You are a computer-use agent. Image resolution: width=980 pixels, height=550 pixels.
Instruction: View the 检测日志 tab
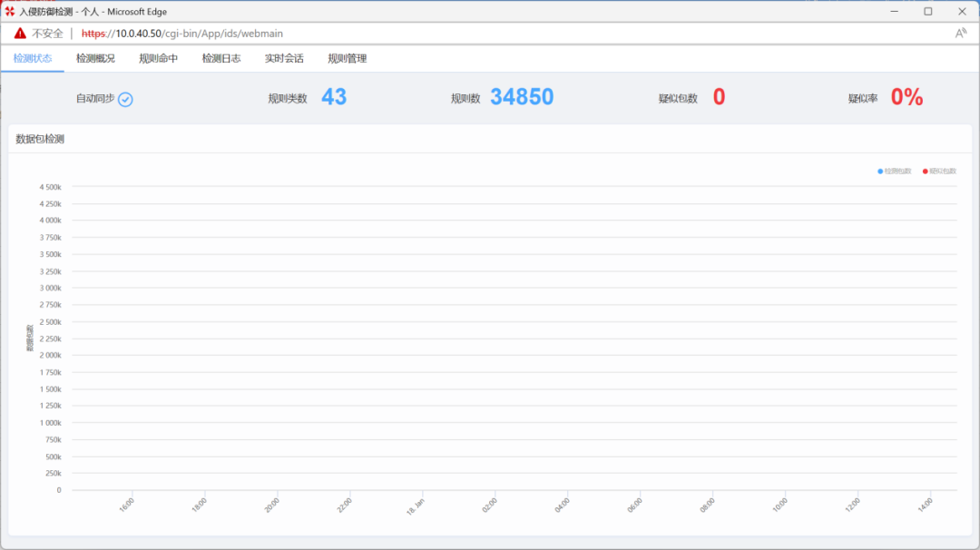(221, 59)
